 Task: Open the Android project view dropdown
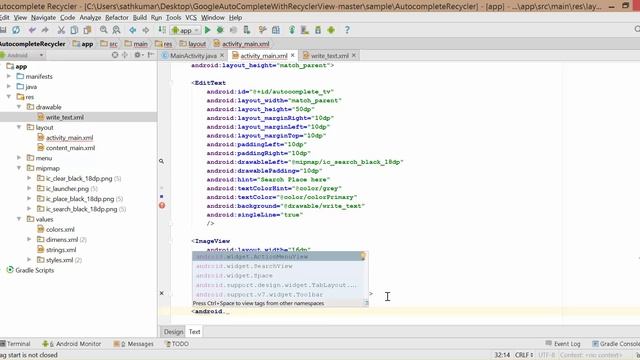pyautogui.click(x=22, y=55)
